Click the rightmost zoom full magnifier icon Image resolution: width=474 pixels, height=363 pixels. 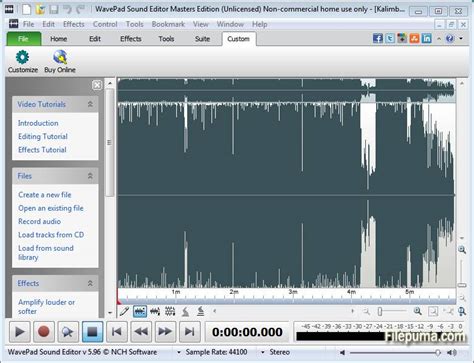coord(462,311)
